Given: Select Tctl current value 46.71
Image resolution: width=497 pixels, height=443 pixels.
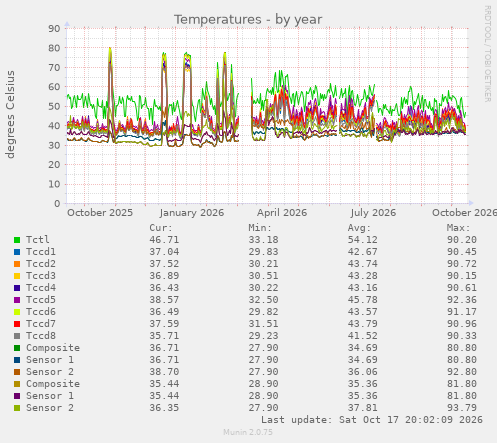Looking at the screenshot, I should 164,240.
